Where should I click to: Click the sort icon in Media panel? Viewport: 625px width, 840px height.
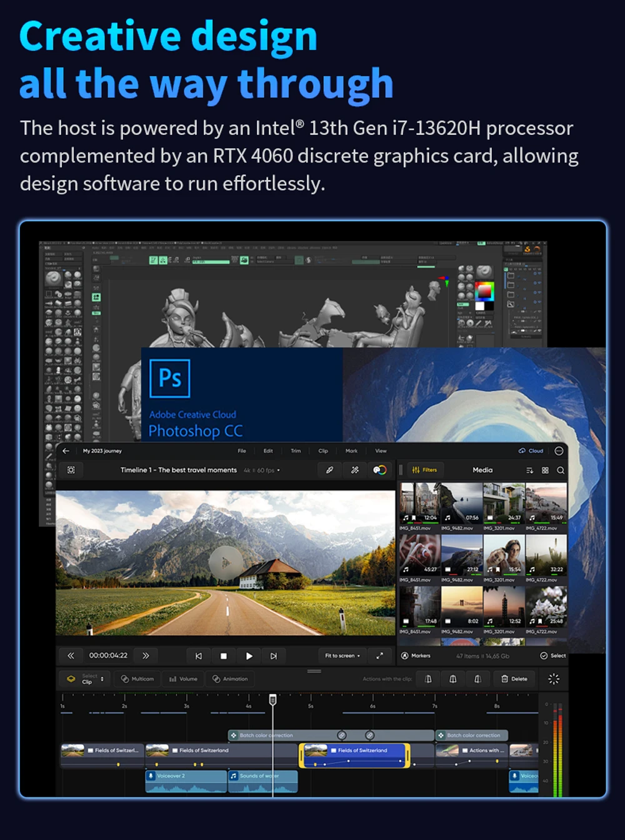coord(529,470)
